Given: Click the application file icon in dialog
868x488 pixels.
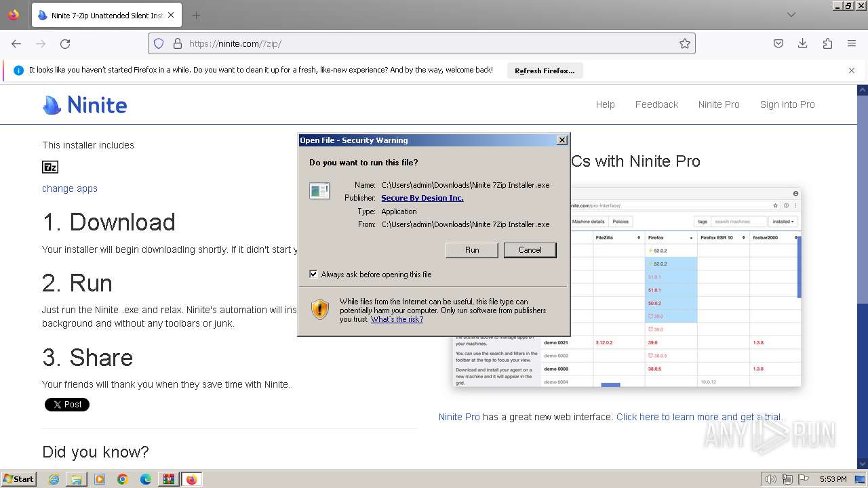Looking at the screenshot, I should pyautogui.click(x=319, y=191).
